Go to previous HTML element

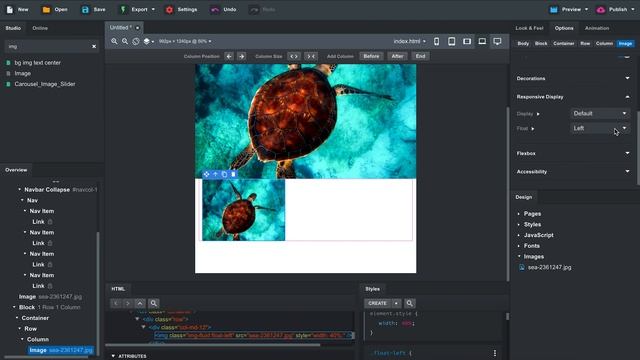click(x=116, y=303)
